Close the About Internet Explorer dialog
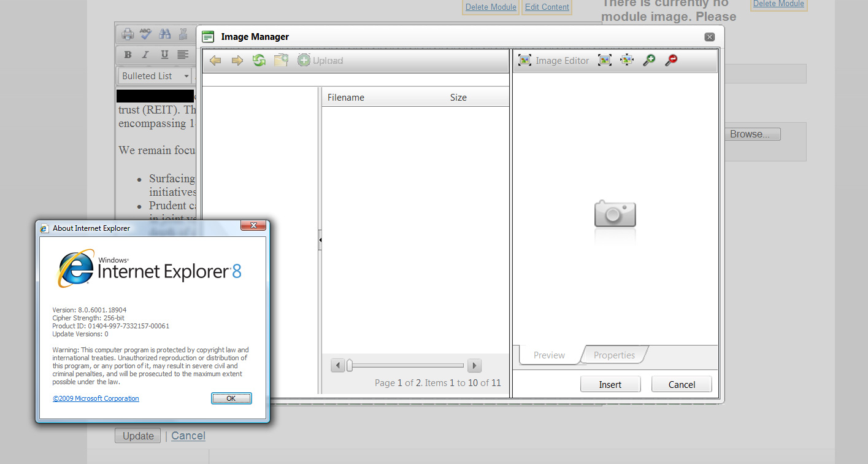This screenshot has width=868, height=464. 253,226
